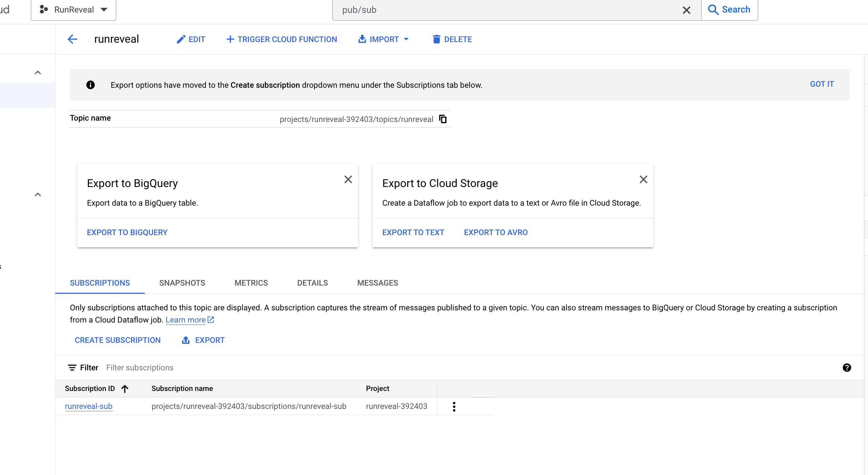The height and width of the screenshot is (475, 868).
Task: Clear the pub/sub search text
Action: (686, 10)
